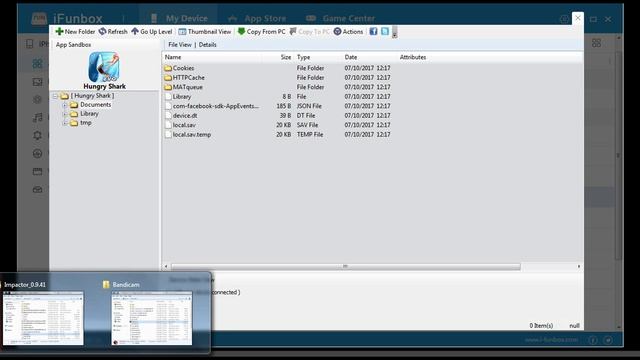Image resolution: width=640 pixels, height=360 pixels.
Task: Click the JSON File type cell
Action: click(x=309, y=106)
